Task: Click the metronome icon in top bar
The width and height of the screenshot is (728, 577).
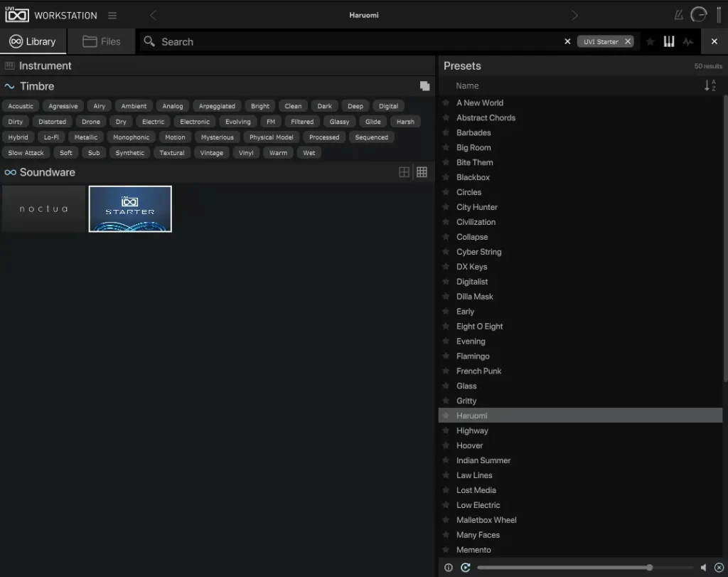Action: (x=679, y=15)
